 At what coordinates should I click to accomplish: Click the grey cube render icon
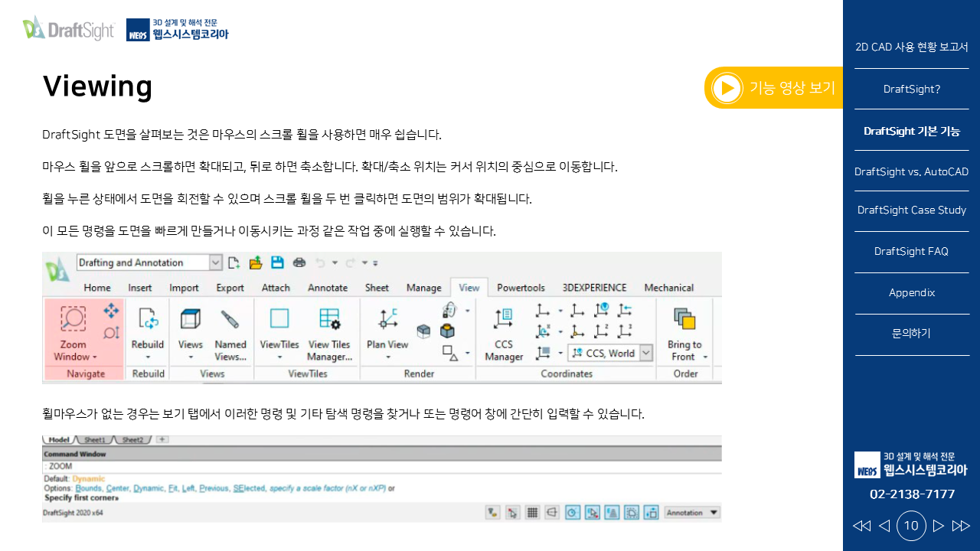coord(423,331)
